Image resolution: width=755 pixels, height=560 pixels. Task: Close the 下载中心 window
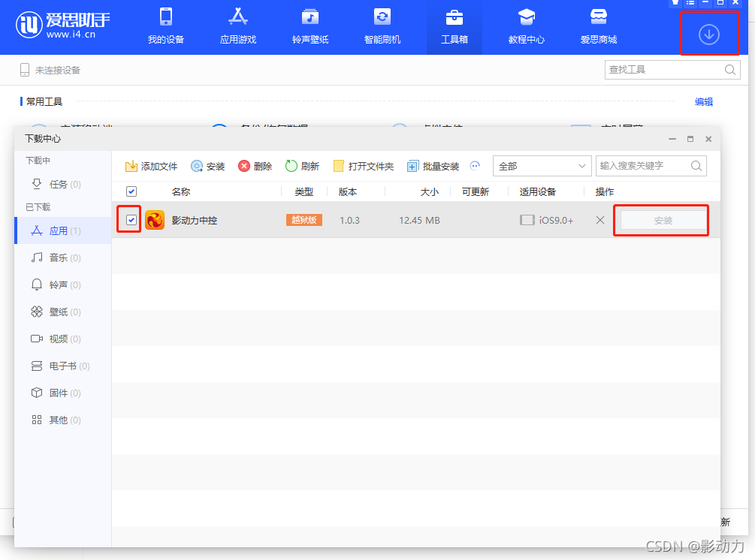click(x=708, y=139)
